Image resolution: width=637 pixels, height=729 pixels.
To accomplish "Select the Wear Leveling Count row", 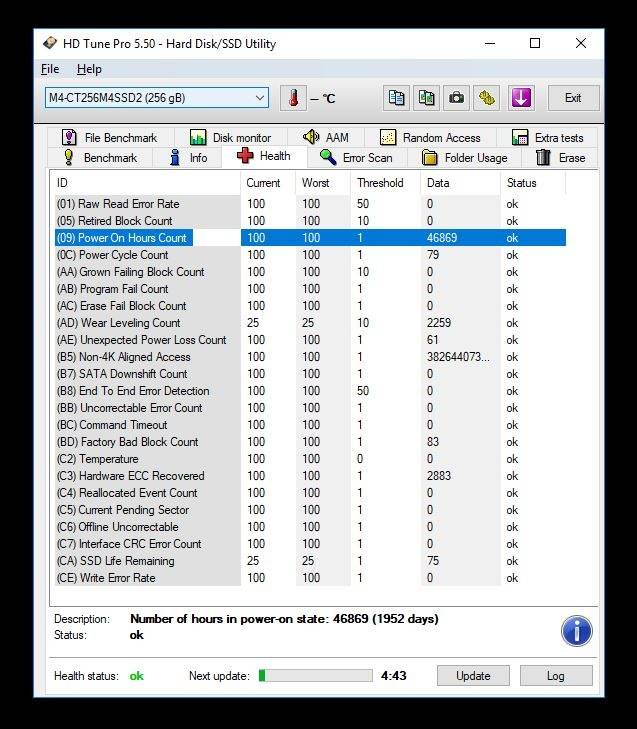I will (310, 323).
